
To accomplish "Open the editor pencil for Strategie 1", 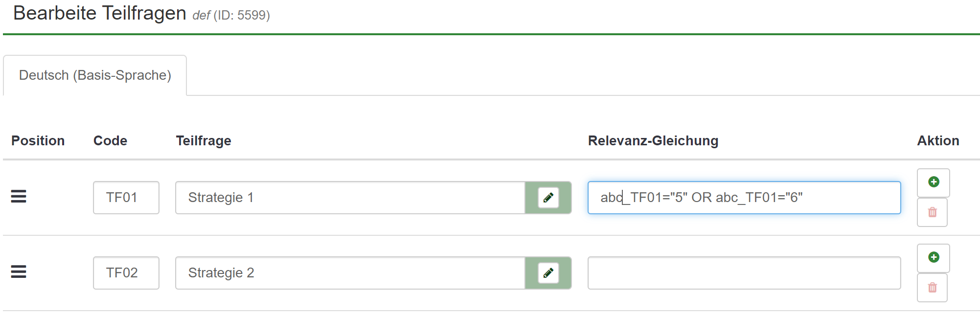I will [x=548, y=198].
